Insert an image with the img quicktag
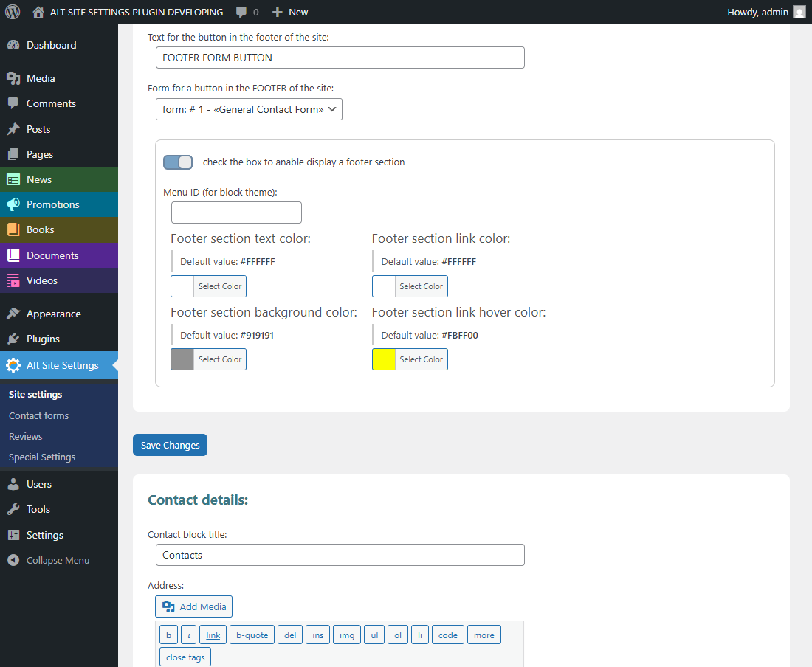812x667 pixels. [346, 635]
